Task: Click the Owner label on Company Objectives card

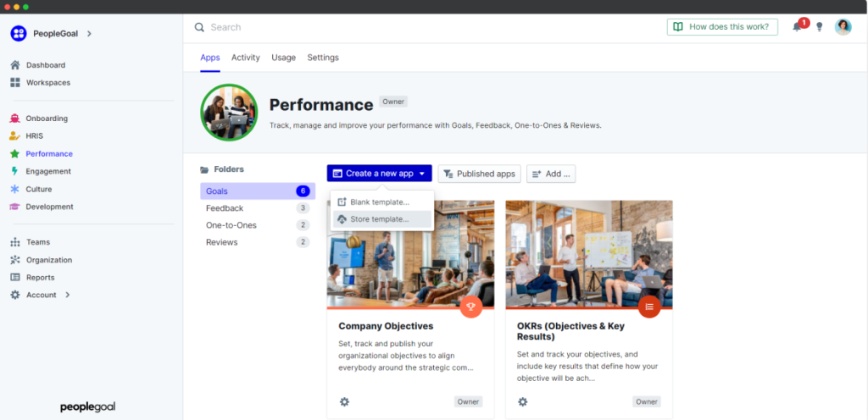Action: click(468, 401)
